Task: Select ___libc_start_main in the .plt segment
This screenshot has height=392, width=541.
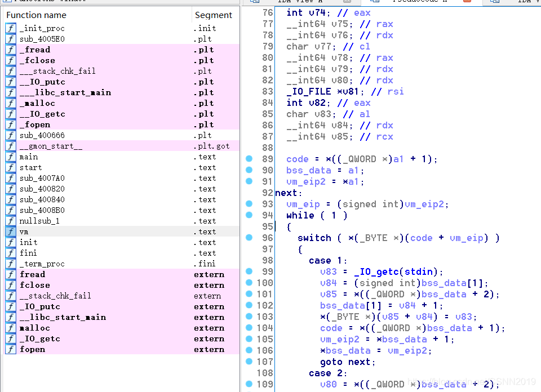Action: (x=122, y=92)
